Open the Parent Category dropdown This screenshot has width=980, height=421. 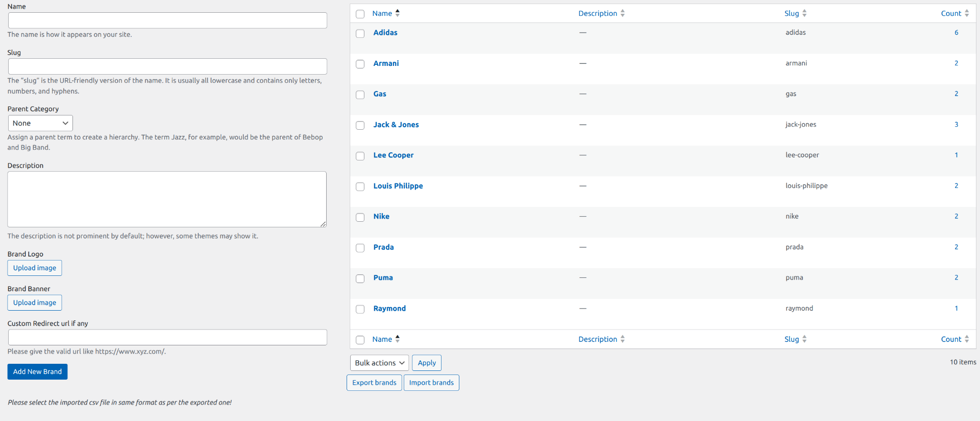click(40, 123)
